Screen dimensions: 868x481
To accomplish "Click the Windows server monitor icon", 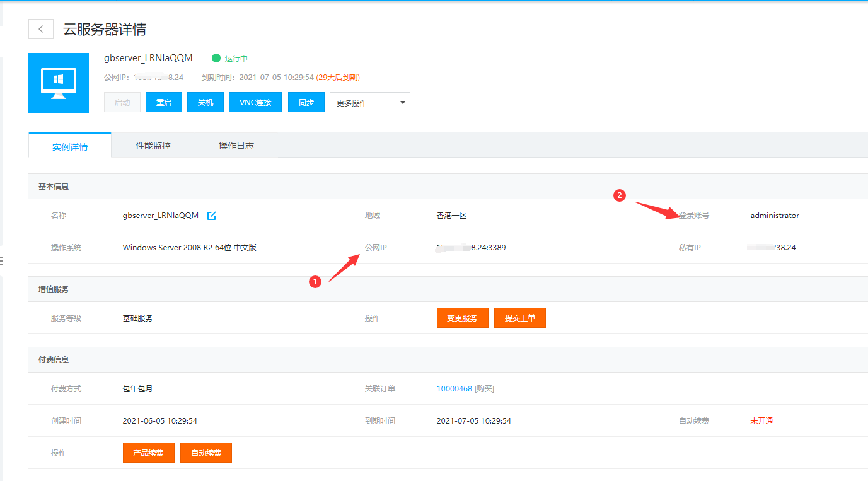I will click(59, 83).
